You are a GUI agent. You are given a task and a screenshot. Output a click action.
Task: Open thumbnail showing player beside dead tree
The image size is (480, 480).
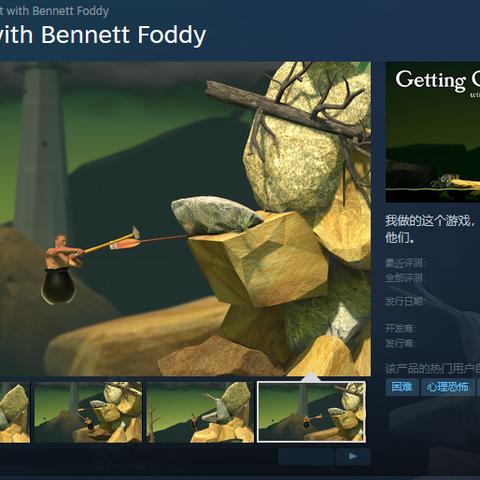[x=200, y=412]
